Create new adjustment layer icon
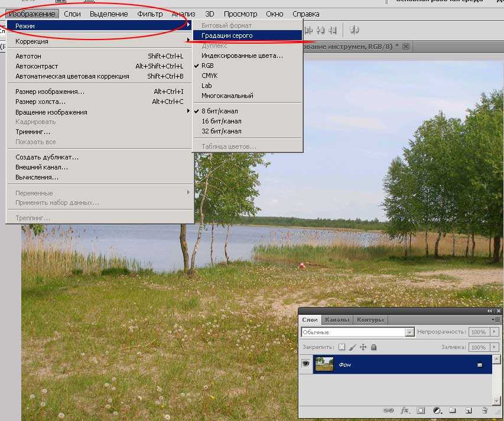This screenshot has width=504, height=421. 437,410
